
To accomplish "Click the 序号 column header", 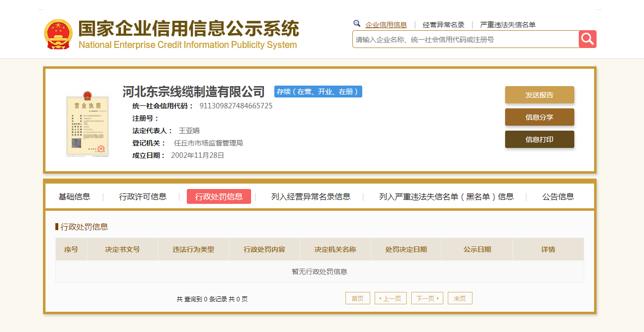I will (71, 249).
